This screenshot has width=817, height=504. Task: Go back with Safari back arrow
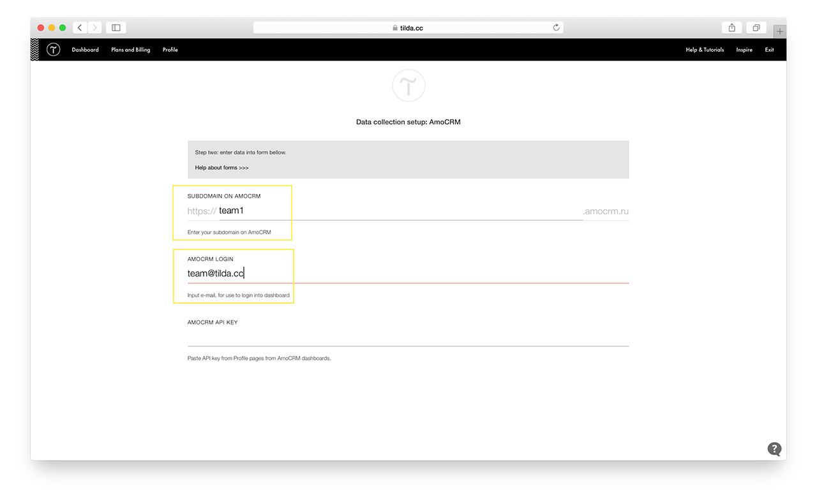pyautogui.click(x=80, y=27)
